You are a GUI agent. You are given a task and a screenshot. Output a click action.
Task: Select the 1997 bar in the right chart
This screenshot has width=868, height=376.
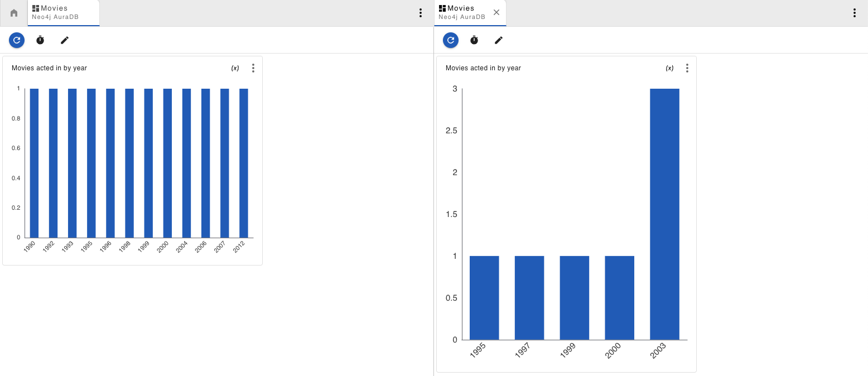click(529, 297)
